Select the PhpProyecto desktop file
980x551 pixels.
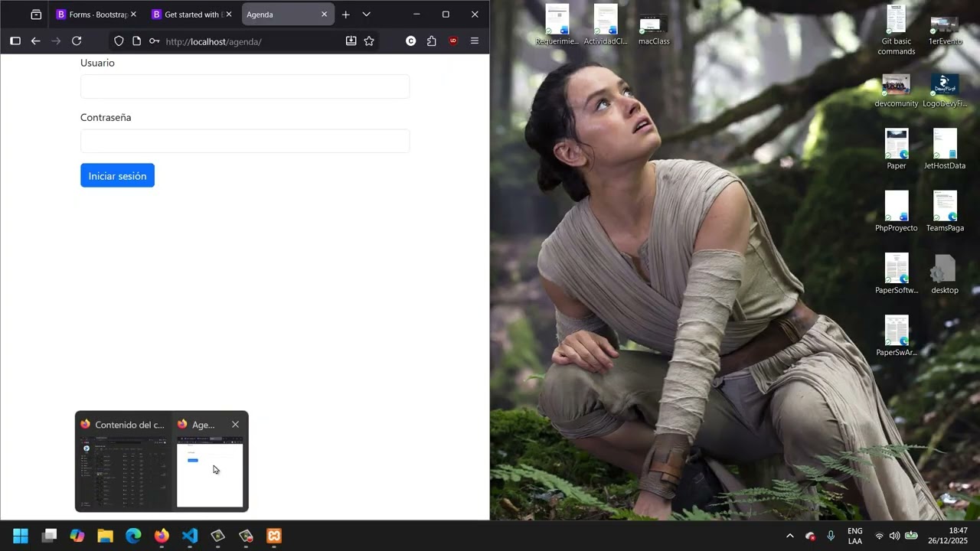click(x=897, y=212)
